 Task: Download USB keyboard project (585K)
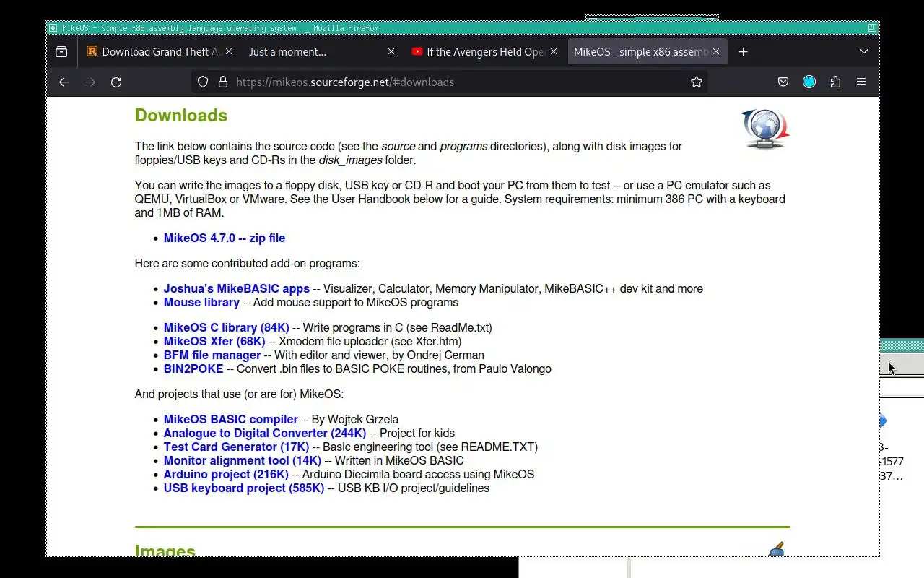pos(244,488)
